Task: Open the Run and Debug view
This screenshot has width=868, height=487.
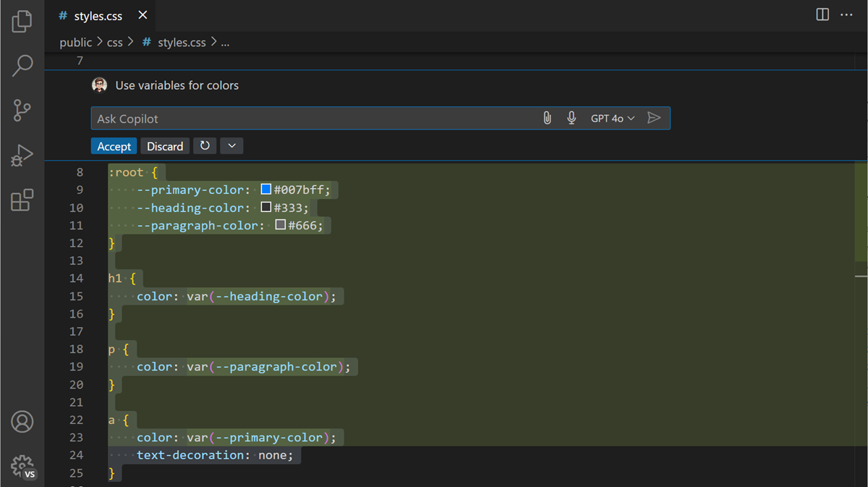Action: pyautogui.click(x=22, y=155)
